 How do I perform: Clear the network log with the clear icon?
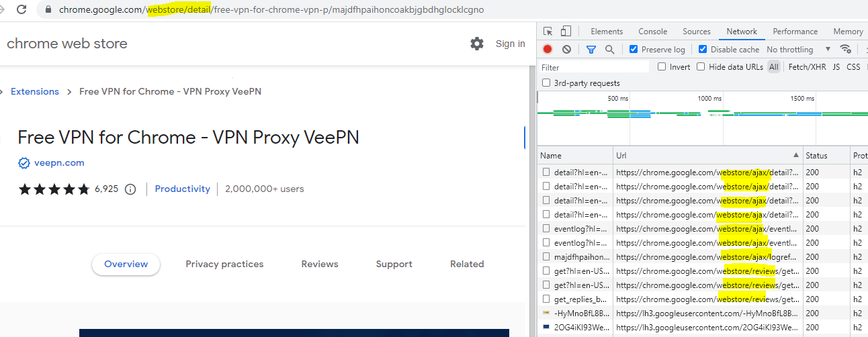point(566,49)
